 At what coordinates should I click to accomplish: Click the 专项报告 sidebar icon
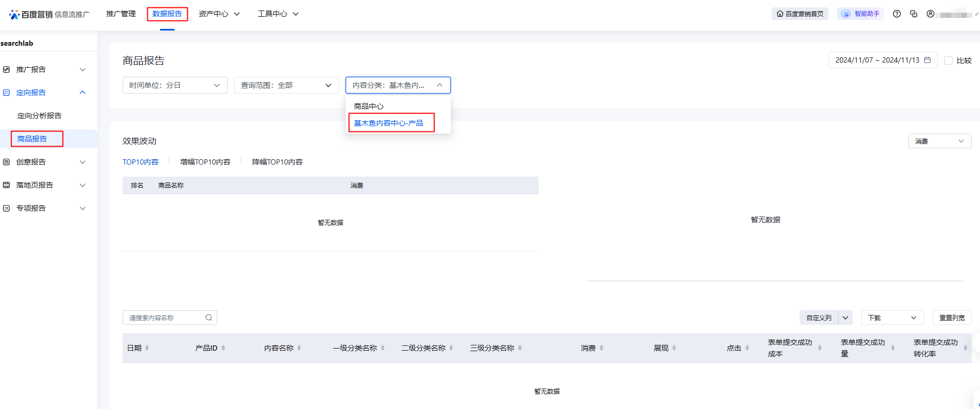coord(6,208)
